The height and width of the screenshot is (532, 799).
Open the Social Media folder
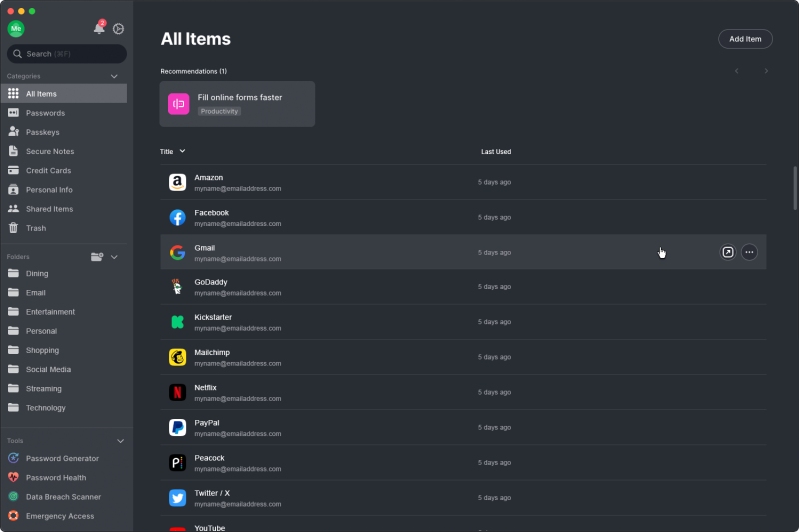[64, 369]
